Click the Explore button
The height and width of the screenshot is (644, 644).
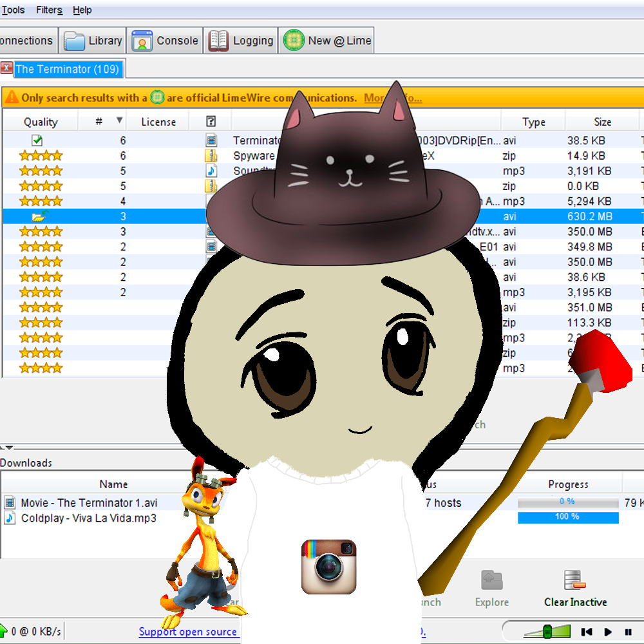click(x=491, y=589)
